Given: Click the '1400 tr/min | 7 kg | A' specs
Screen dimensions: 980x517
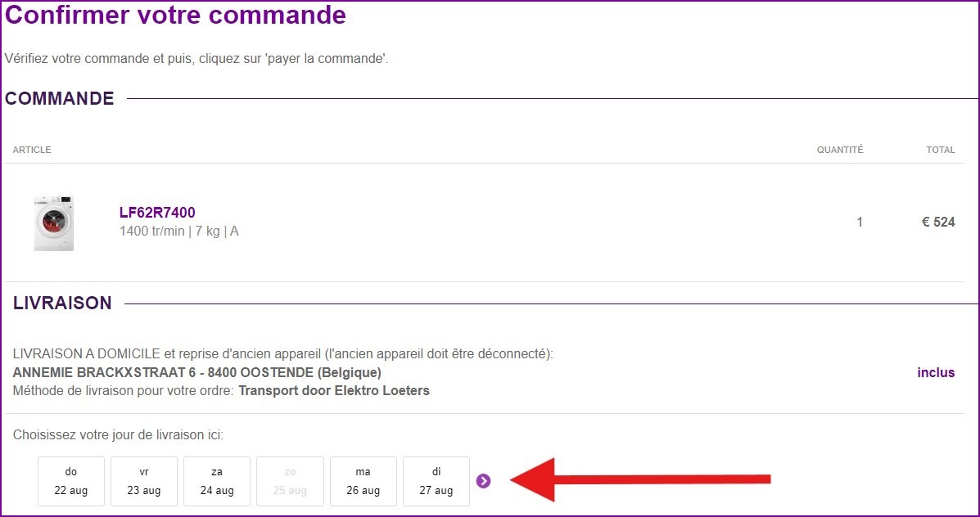Looking at the screenshot, I should (x=179, y=232).
